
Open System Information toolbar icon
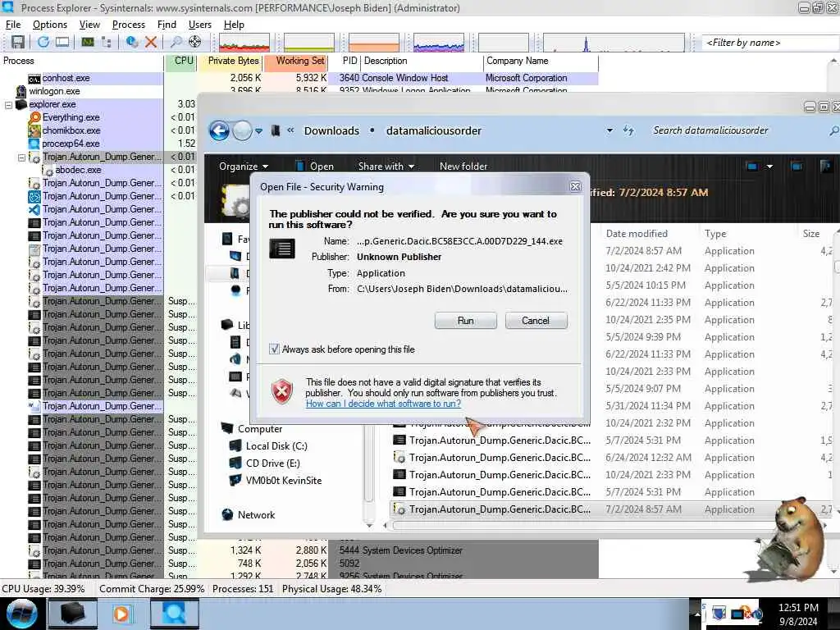point(87,42)
